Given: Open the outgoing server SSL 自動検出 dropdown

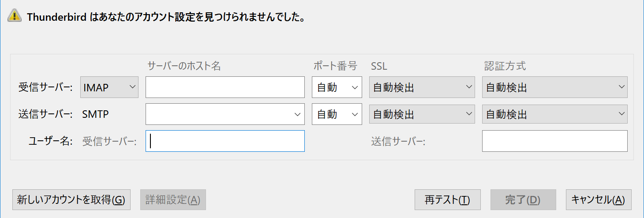Looking at the screenshot, I should (422, 114).
